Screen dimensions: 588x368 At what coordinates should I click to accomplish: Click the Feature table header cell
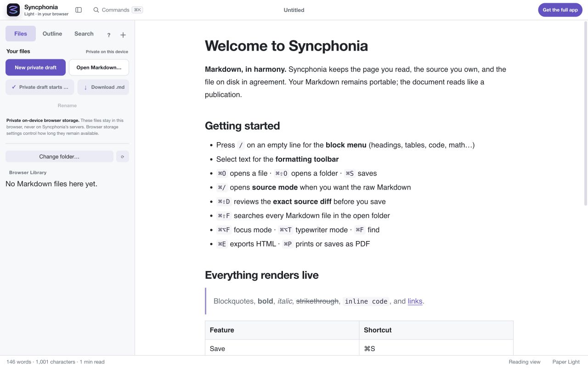(282, 330)
